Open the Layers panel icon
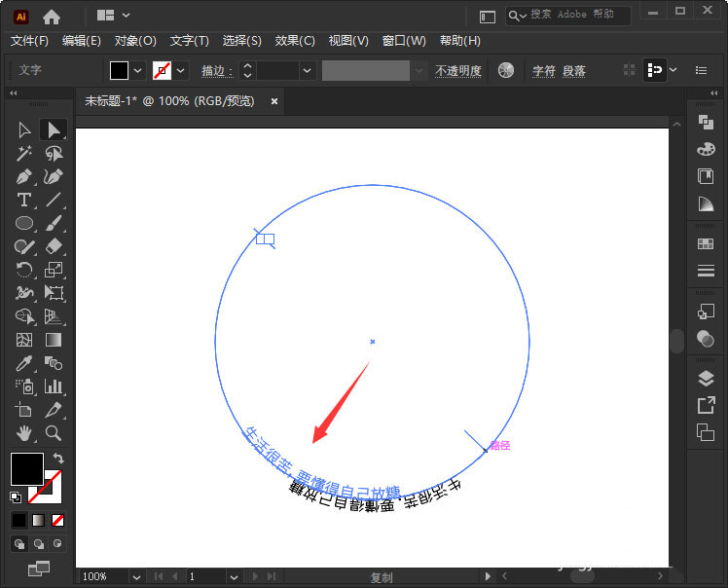The image size is (728, 588). 706,379
